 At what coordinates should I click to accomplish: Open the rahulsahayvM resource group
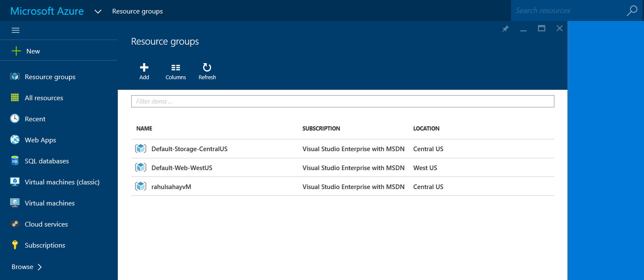click(x=171, y=187)
